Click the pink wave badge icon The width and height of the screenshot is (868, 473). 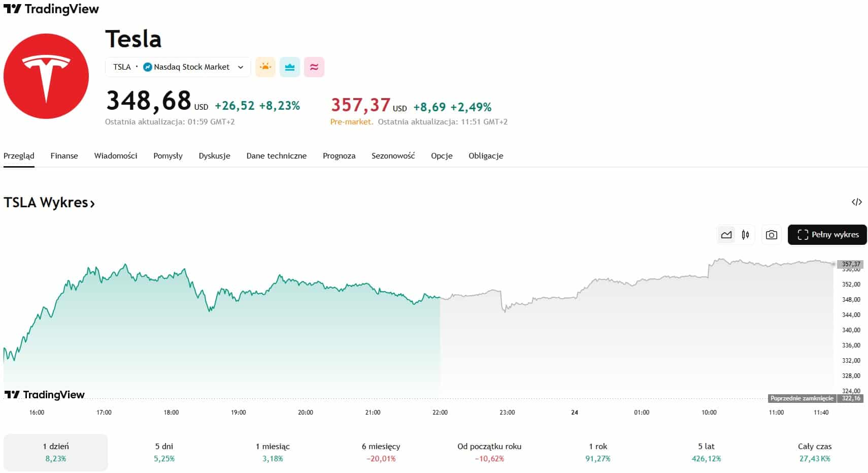click(x=314, y=67)
